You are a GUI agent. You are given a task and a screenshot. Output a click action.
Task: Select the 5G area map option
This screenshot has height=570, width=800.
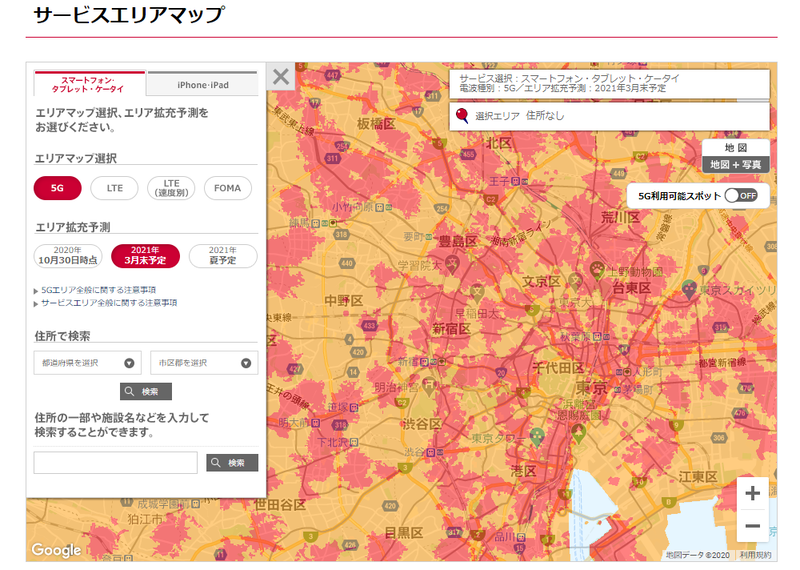click(x=58, y=188)
